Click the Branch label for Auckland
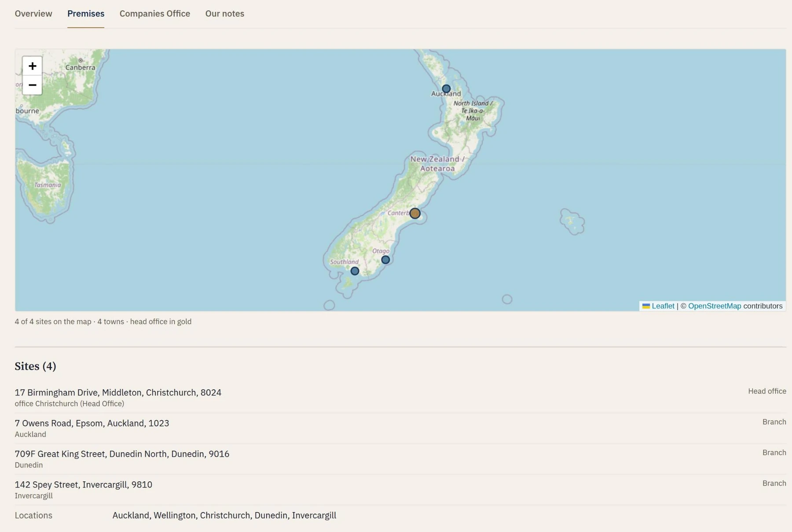Viewport: 792px width, 532px height. pyautogui.click(x=774, y=422)
